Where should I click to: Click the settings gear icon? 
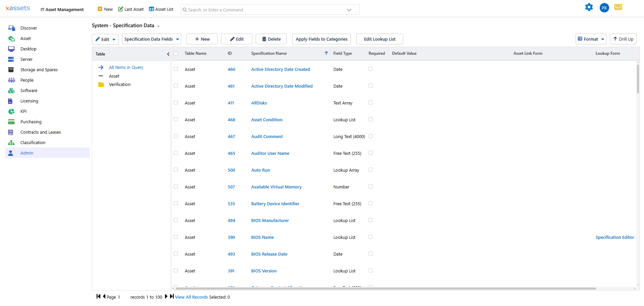tap(589, 7)
